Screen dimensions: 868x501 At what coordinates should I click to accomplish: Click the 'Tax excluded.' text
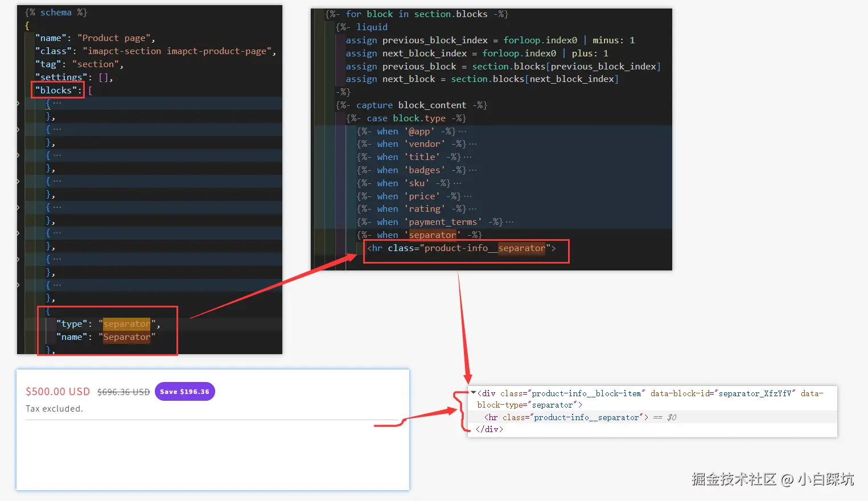[54, 409]
